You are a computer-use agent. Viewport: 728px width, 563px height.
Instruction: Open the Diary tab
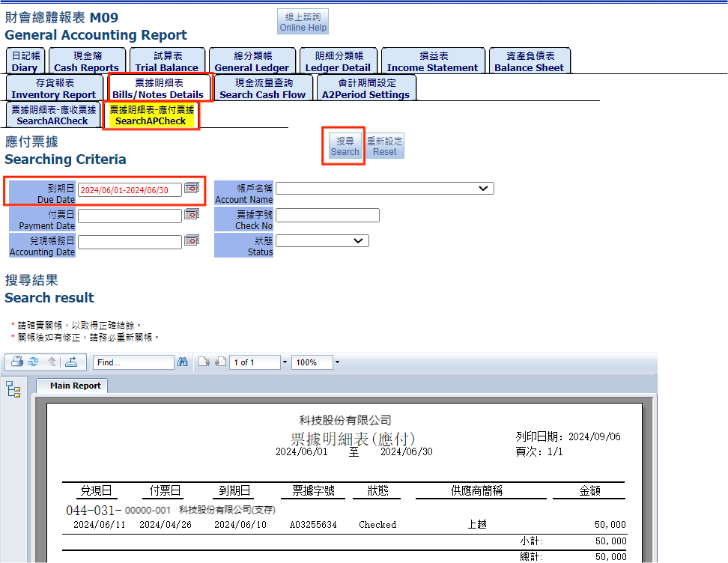(x=25, y=61)
